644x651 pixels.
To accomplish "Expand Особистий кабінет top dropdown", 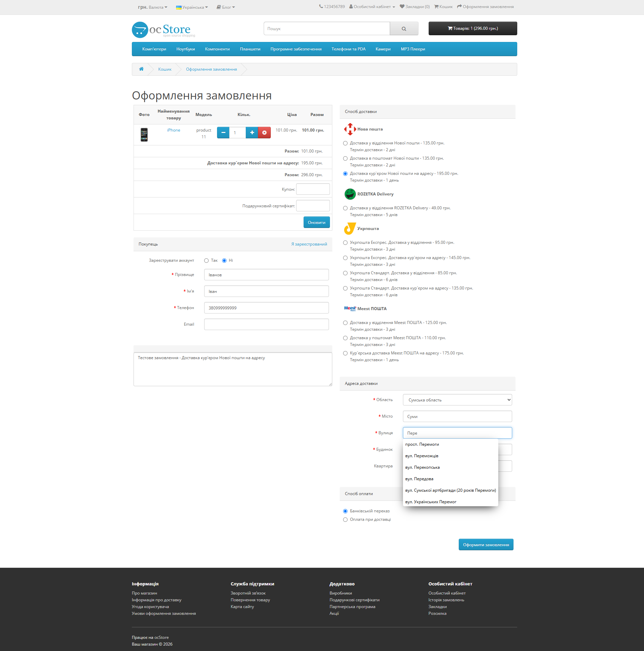I will click(372, 7).
